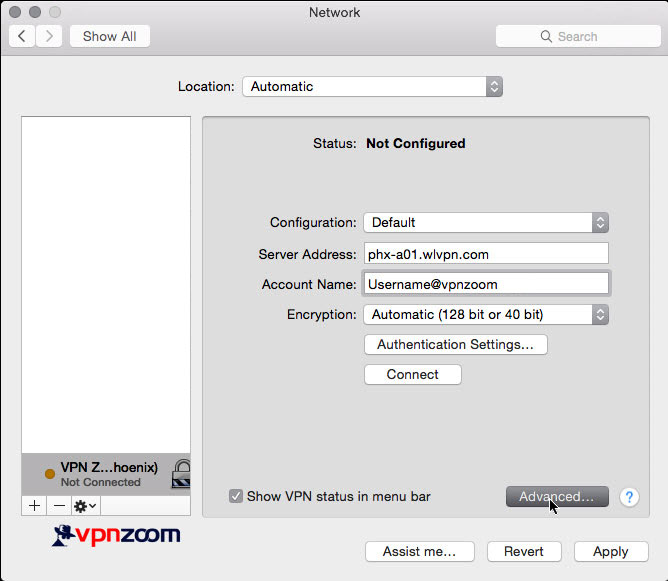Add a new network service with plus
The image size is (668, 581).
point(34,506)
